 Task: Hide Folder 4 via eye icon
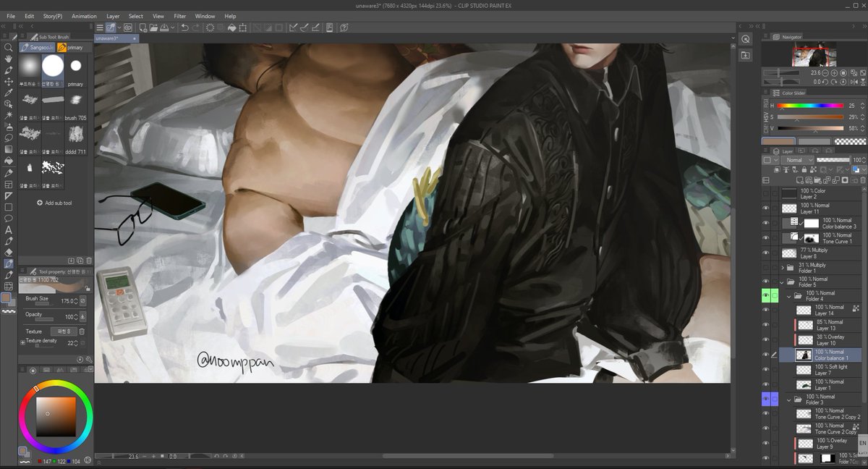coord(766,295)
